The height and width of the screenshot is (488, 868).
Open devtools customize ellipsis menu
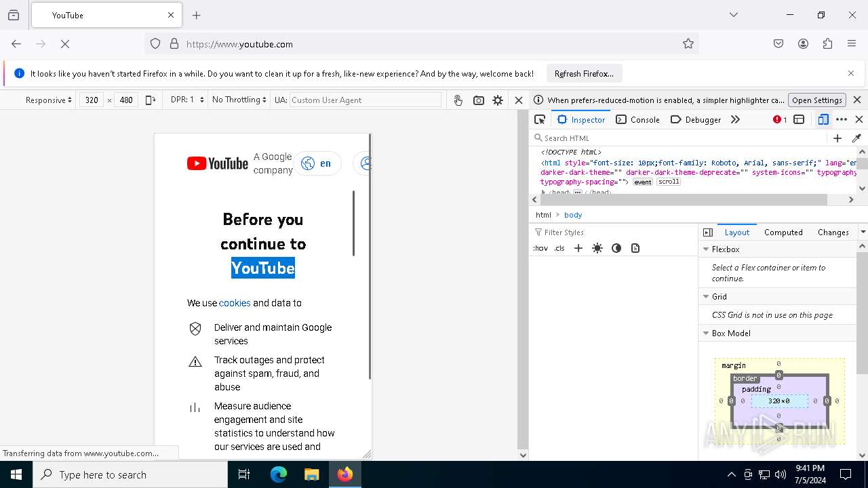pyautogui.click(x=842, y=119)
